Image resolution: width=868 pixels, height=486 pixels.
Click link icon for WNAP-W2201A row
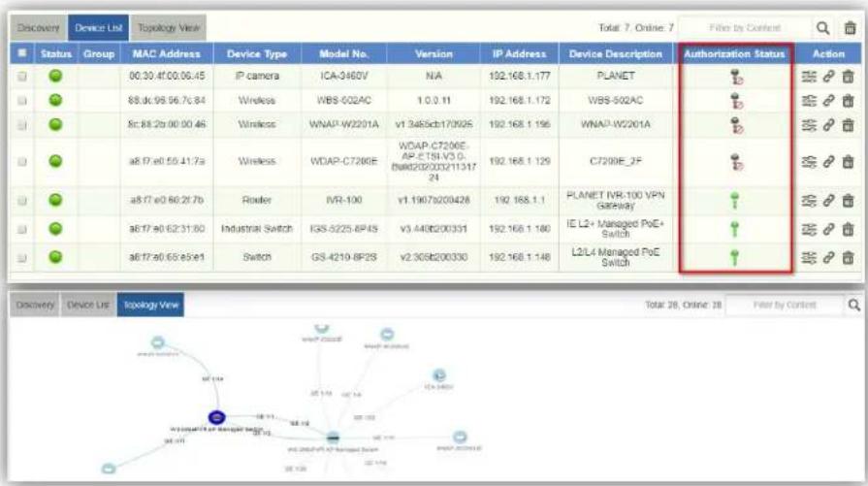pyautogui.click(x=828, y=125)
